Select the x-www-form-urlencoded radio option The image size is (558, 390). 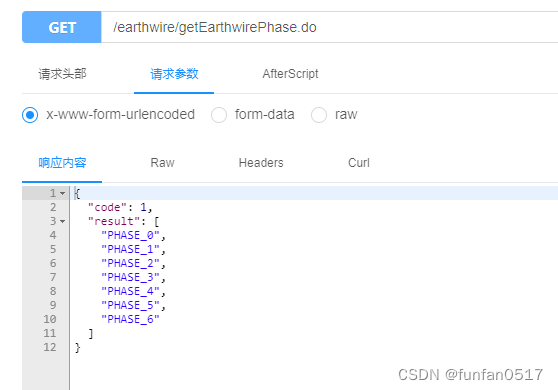pos(30,115)
